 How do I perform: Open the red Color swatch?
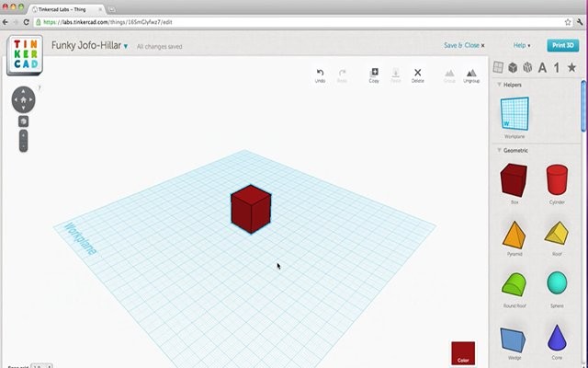tap(463, 353)
